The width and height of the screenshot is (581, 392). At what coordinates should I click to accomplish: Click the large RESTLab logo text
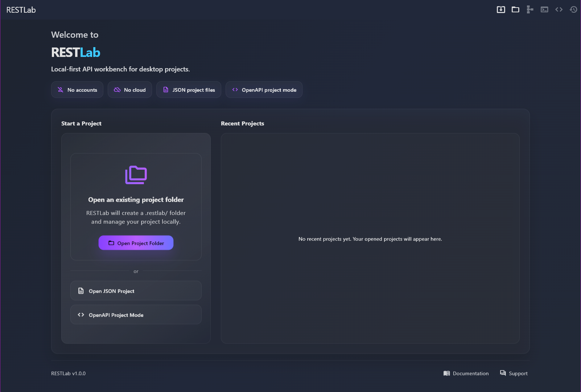[76, 53]
